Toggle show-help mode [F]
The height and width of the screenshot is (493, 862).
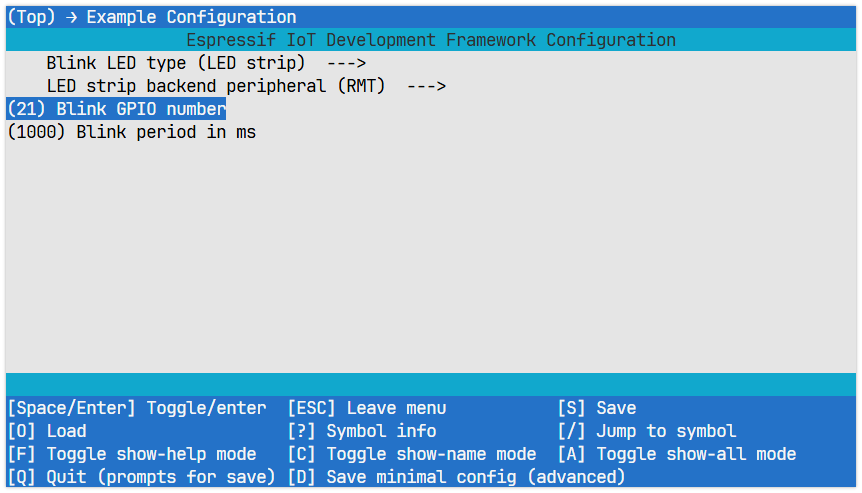(131, 454)
